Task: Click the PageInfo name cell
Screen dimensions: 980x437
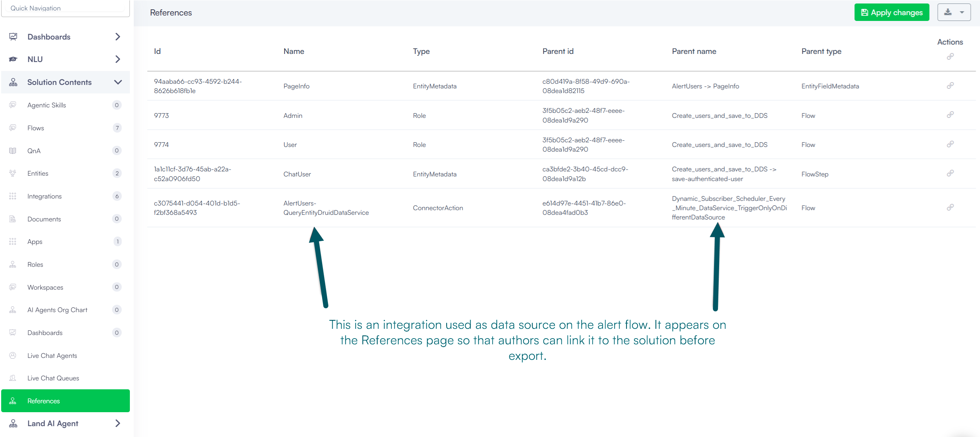Action: tap(296, 86)
